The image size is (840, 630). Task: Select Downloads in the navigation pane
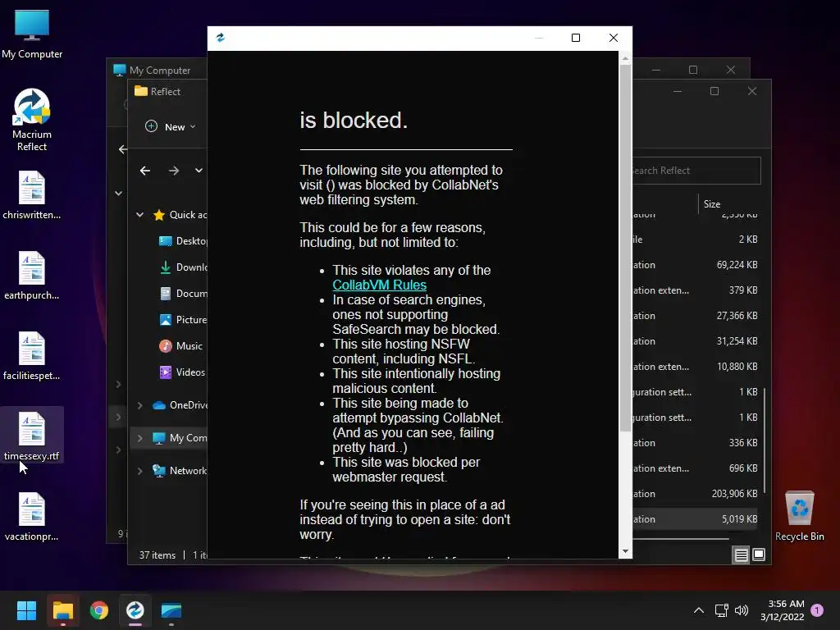tap(182, 267)
